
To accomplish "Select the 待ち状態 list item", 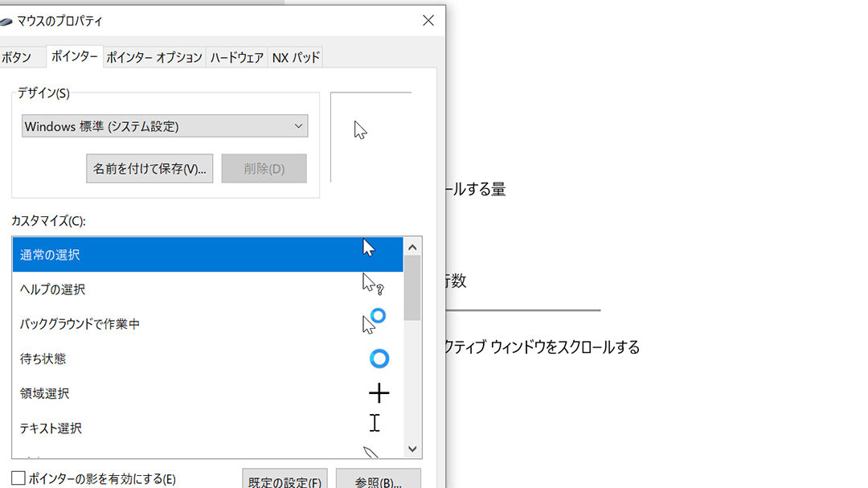I will (43, 359).
